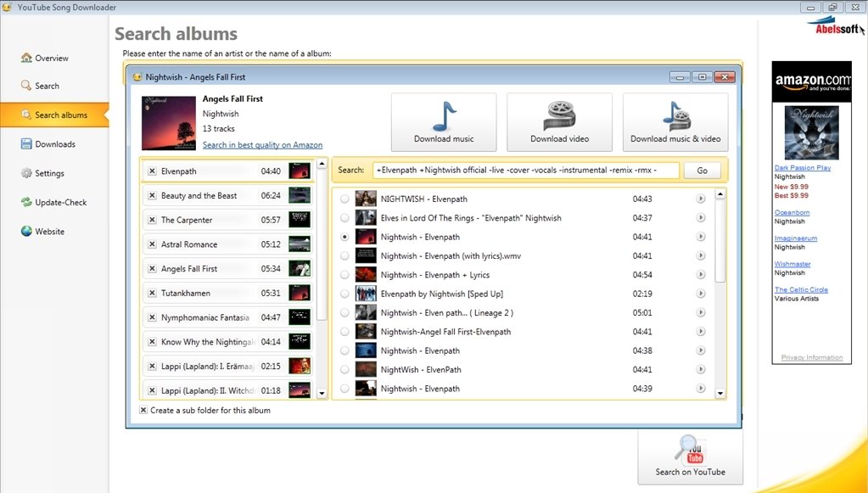Play preview of Elvenpath (with lyrics).wmv
868x493 pixels.
tap(700, 255)
